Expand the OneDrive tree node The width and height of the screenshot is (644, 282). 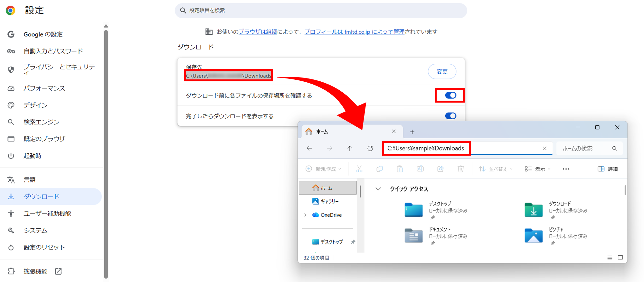305,215
